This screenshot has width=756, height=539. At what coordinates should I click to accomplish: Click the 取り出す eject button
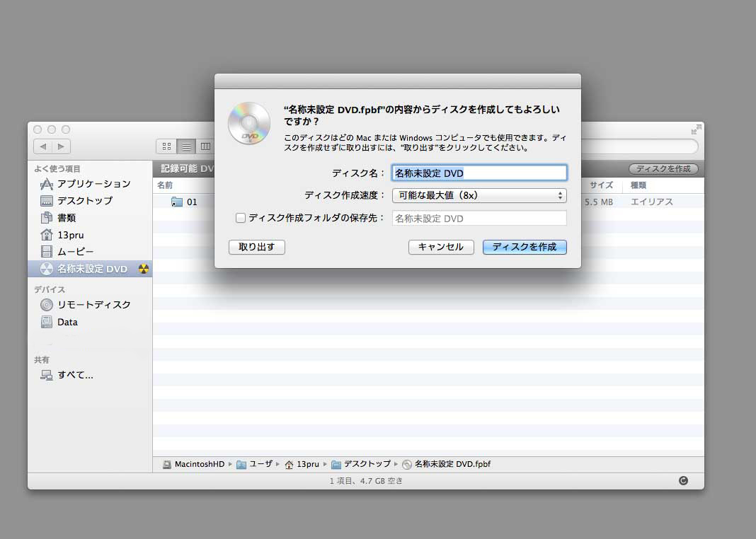tap(256, 247)
